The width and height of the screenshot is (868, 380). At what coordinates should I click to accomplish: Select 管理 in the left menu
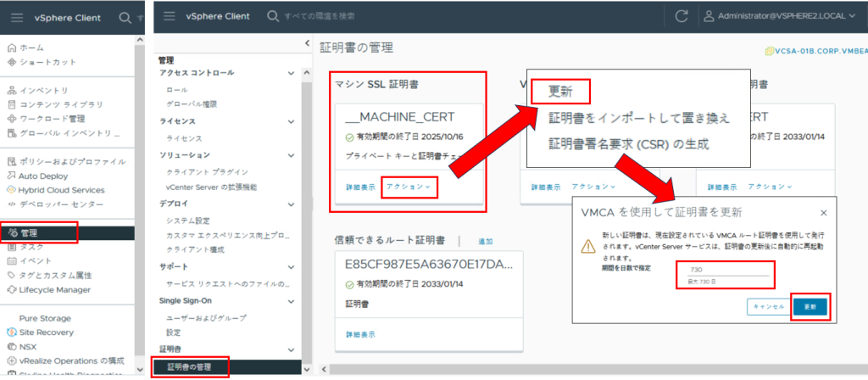tap(68, 233)
